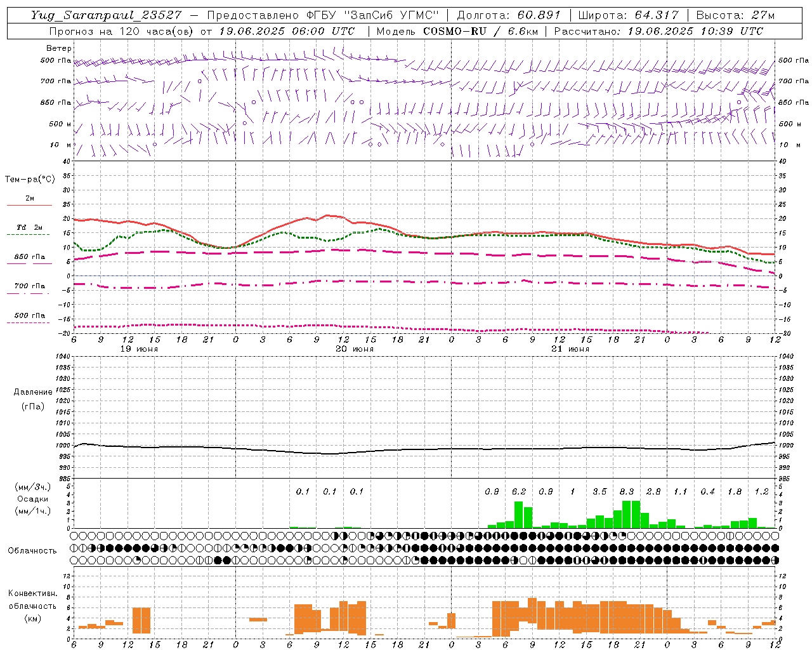This screenshot has width=812, height=650.
Task: Click the Тем-ра(°C) temperature axis title
Action: (x=30, y=180)
